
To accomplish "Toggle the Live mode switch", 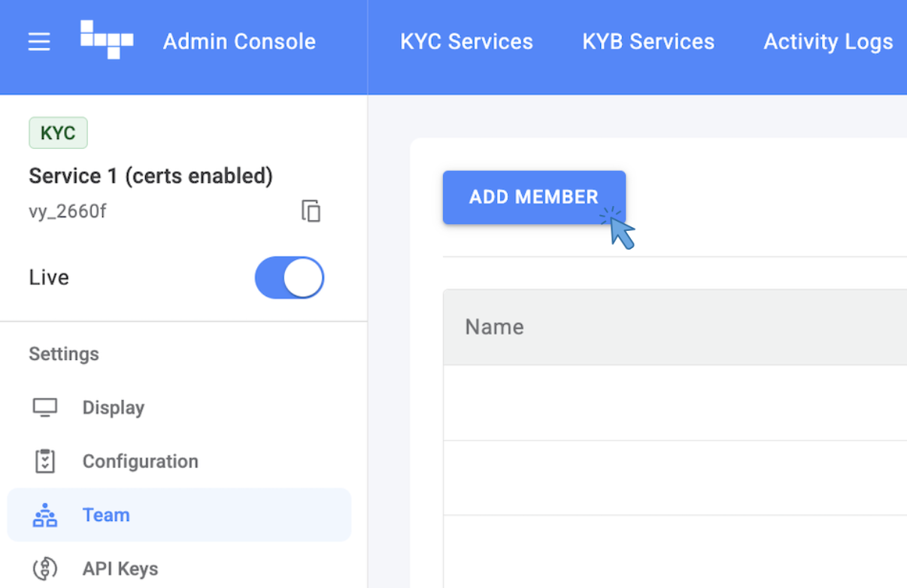I will [290, 277].
